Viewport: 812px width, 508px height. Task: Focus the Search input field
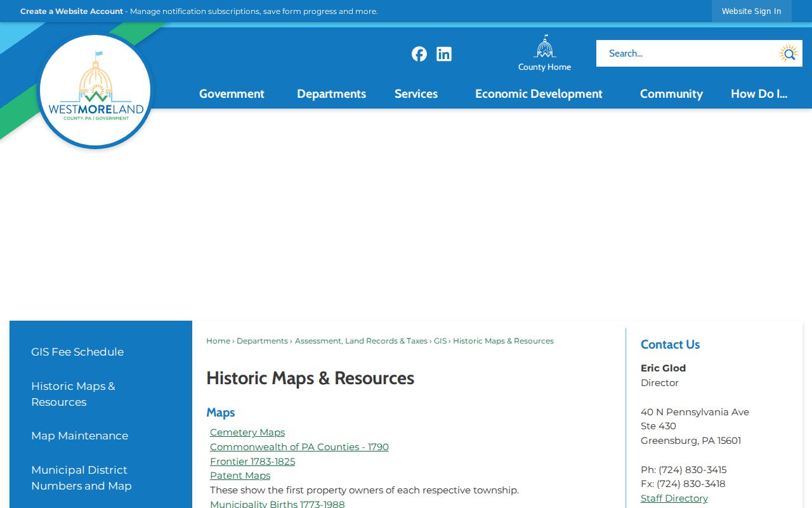tap(685, 53)
